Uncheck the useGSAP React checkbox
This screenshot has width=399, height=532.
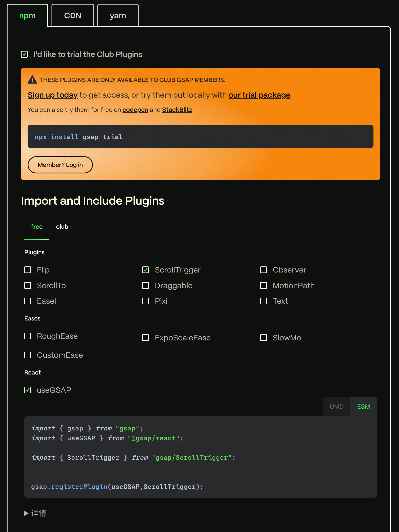28,390
